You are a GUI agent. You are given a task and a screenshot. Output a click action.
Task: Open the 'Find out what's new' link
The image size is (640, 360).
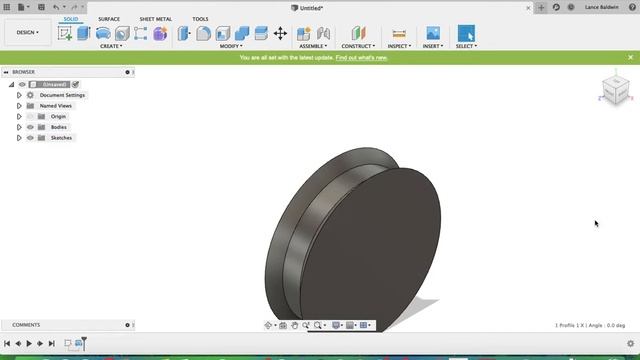361,58
